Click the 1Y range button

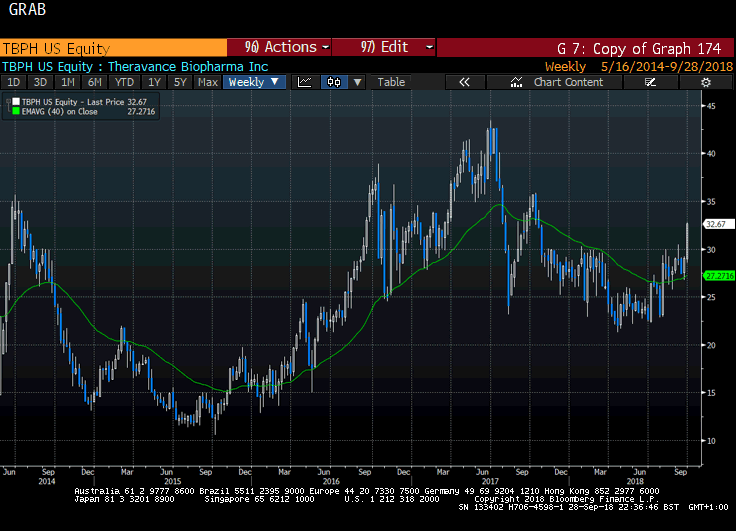(154, 82)
